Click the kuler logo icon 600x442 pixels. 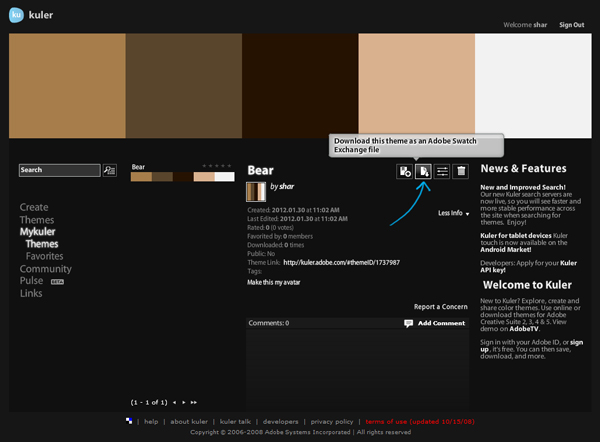pos(16,15)
